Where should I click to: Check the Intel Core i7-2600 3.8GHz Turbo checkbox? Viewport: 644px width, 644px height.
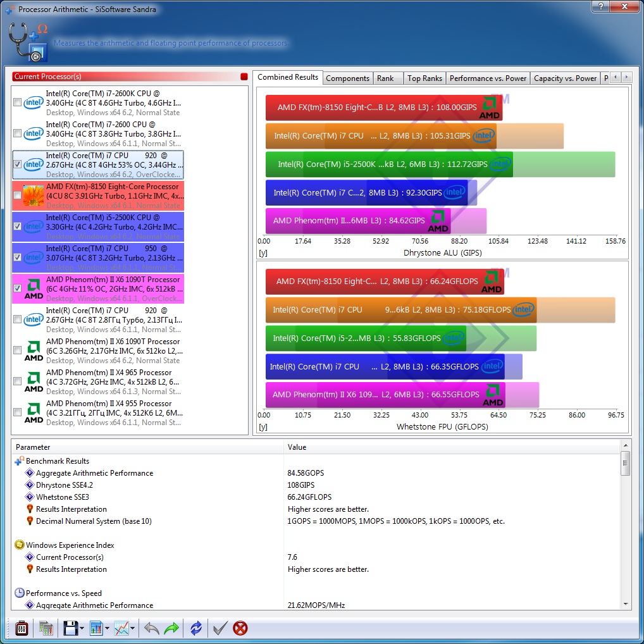point(17,133)
